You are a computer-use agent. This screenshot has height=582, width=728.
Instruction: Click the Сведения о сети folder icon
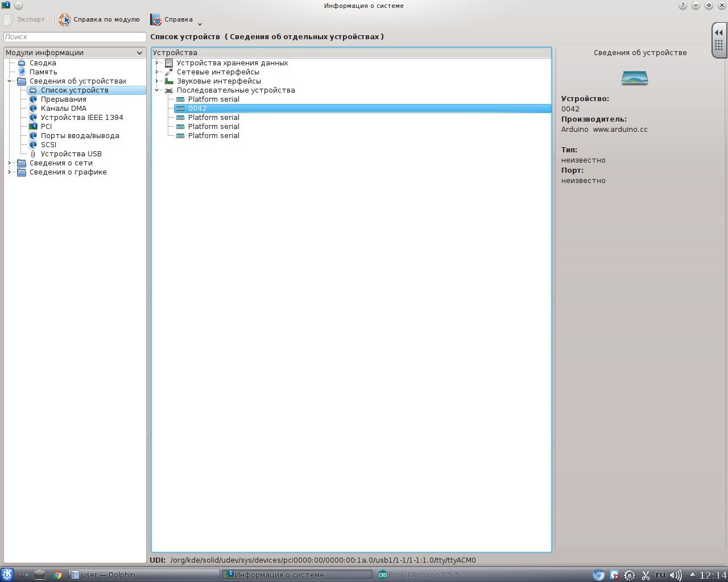22,163
